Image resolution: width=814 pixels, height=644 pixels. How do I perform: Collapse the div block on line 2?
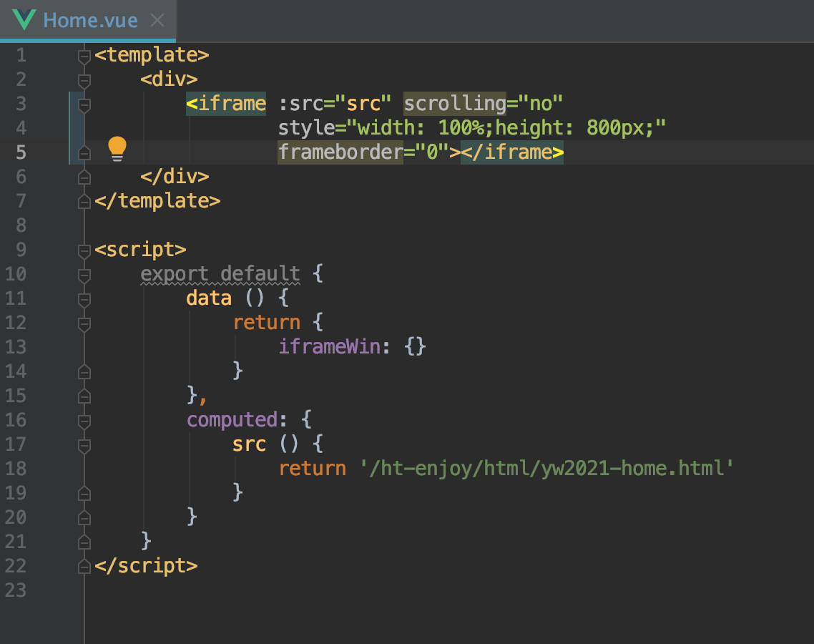click(84, 79)
